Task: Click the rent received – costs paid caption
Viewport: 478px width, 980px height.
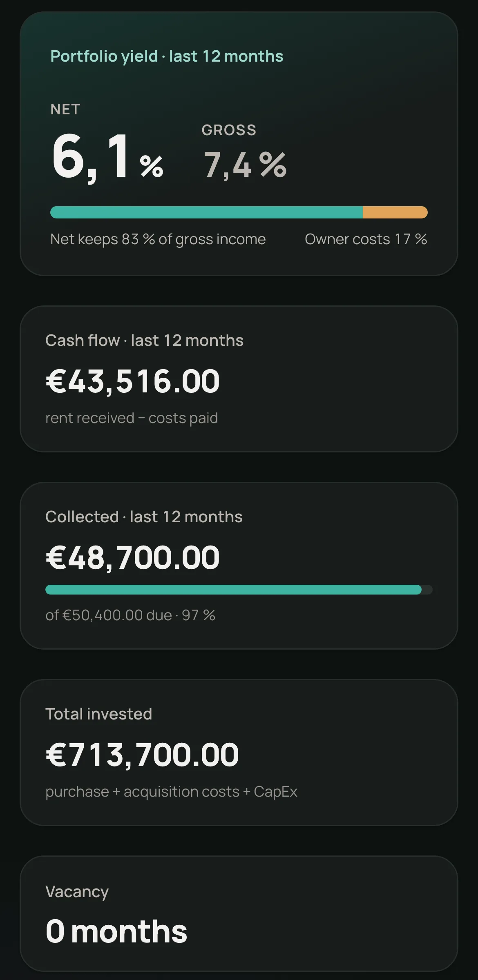Action: click(x=132, y=418)
